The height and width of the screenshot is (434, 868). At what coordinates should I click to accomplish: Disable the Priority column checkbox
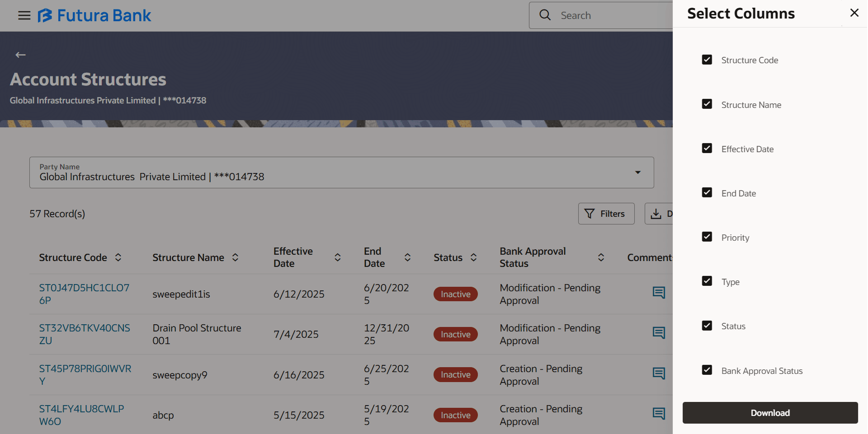(x=707, y=237)
